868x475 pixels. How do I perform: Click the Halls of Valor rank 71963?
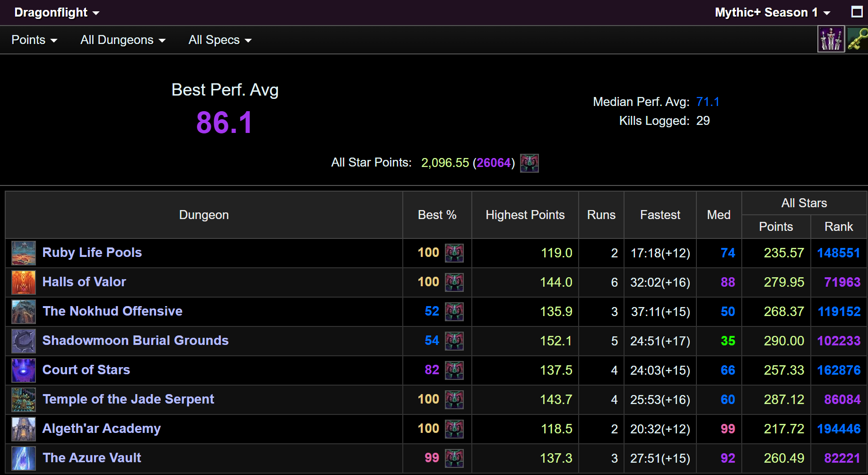coord(842,282)
